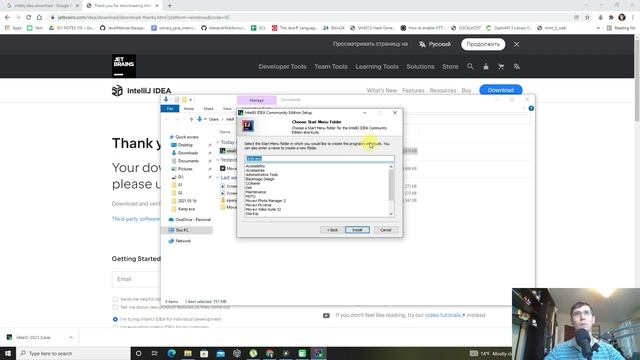The image size is (640, 360).
Task: Dismiss the language suggestion banner
Action: point(516,44)
